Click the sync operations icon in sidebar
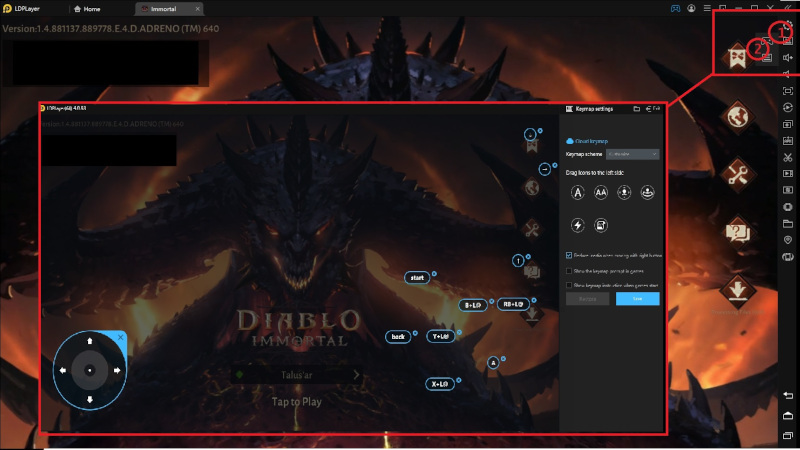The width and height of the screenshot is (800, 450). coord(788,107)
